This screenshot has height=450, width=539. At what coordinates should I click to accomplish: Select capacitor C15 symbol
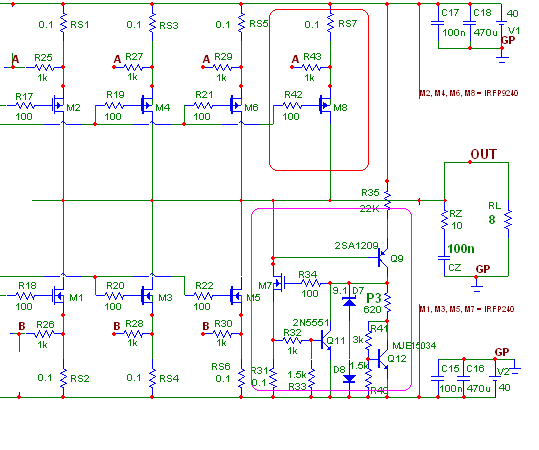[x=438, y=378]
